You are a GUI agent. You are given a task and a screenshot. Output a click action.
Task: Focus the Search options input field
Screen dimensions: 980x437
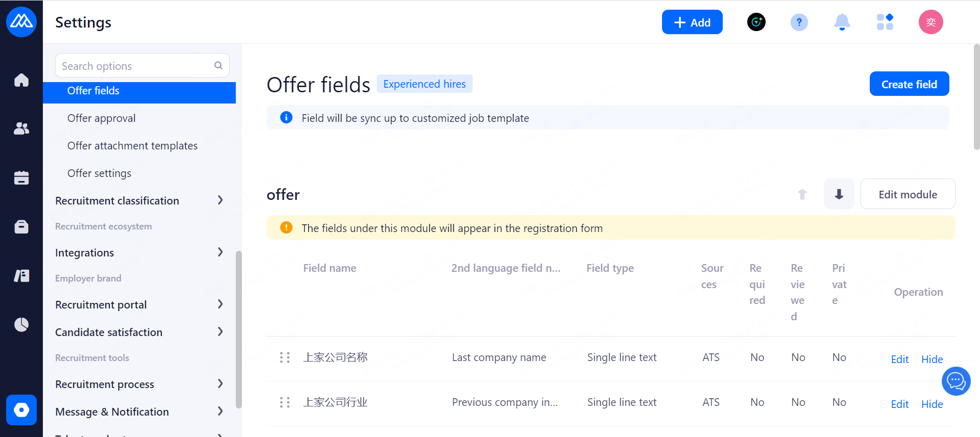coord(135,66)
